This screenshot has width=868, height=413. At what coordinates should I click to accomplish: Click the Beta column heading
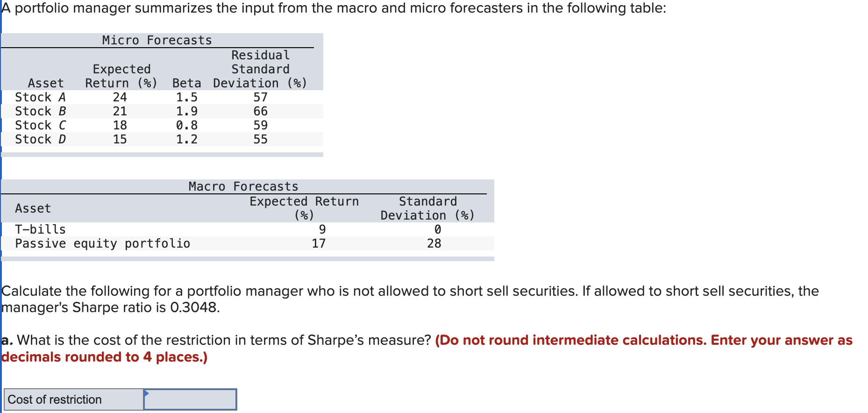(186, 83)
